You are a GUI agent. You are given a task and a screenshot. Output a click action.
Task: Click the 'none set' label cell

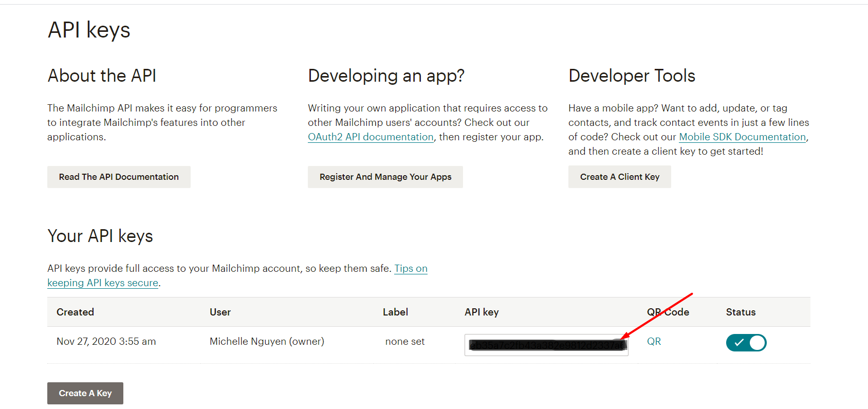pos(405,341)
